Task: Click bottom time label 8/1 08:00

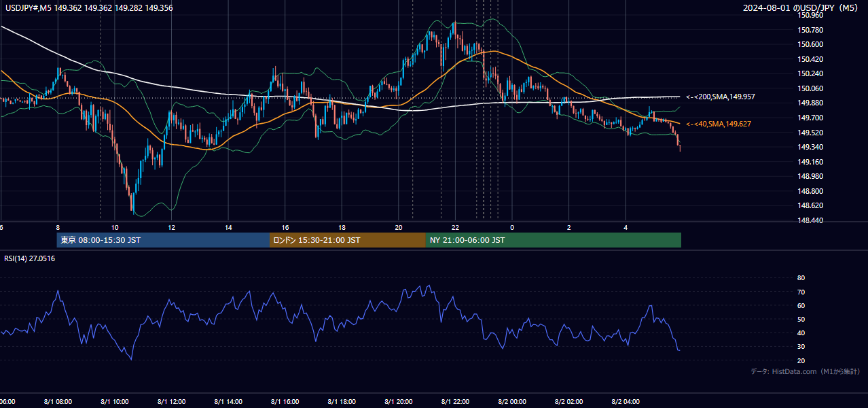Action: coord(58,402)
